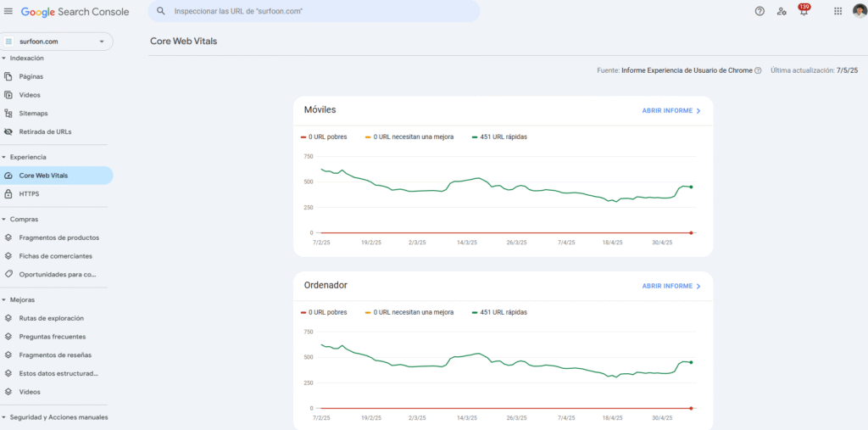Collapse the Experiencia section

pyautogui.click(x=3, y=157)
